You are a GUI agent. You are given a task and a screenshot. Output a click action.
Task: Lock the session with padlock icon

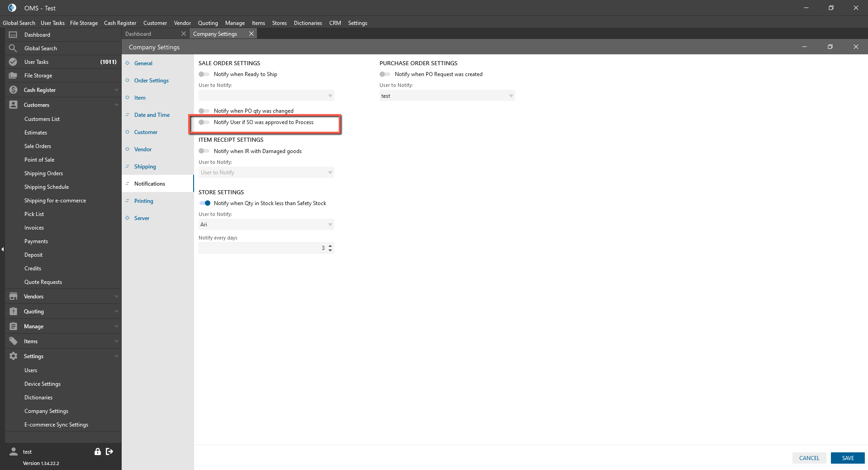[x=97, y=451]
